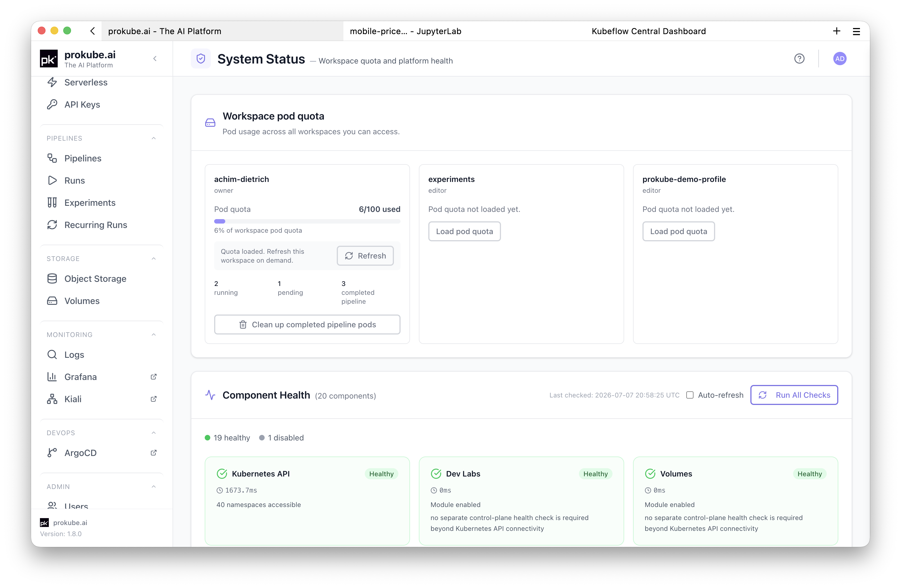Screen dimensions: 901x588
Task: Click the Recurring Runs cycle icon
Action: click(52, 225)
